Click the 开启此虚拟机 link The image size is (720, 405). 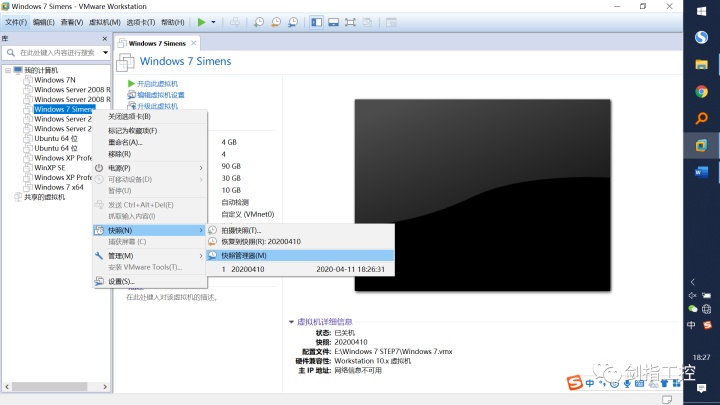pyautogui.click(x=157, y=84)
